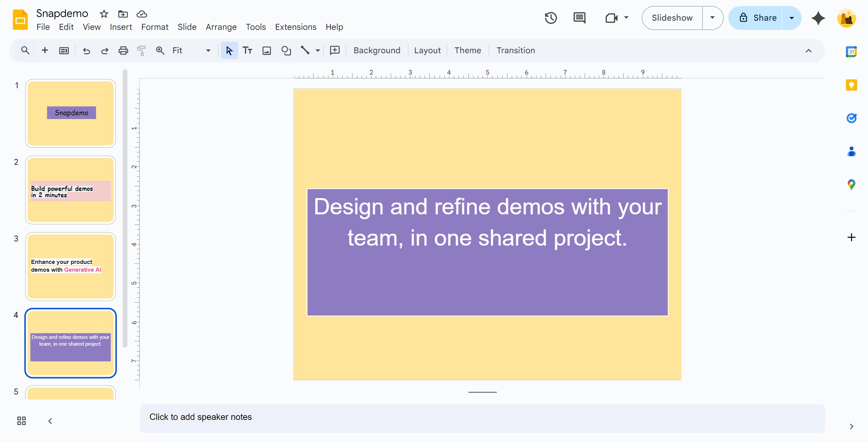Insert an image
Screen dimensions: 868x443
click(x=267, y=51)
